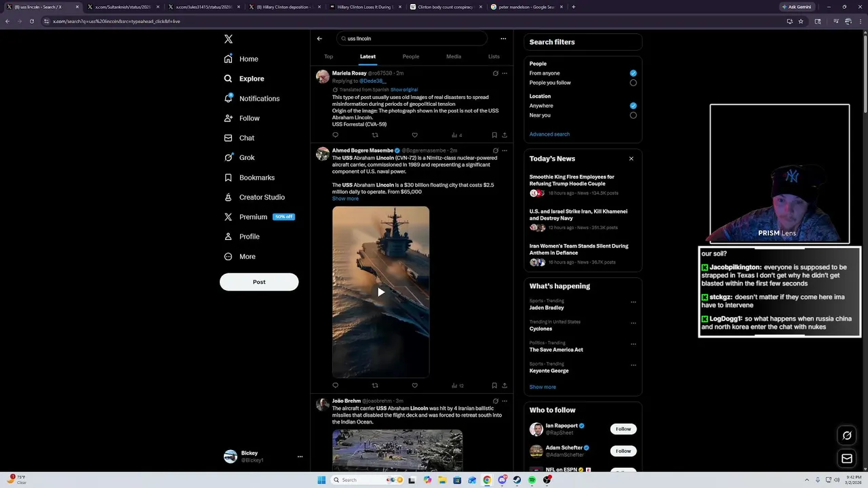Open Grok in the sidebar
The height and width of the screenshot is (488, 868).
tap(239, 157)
